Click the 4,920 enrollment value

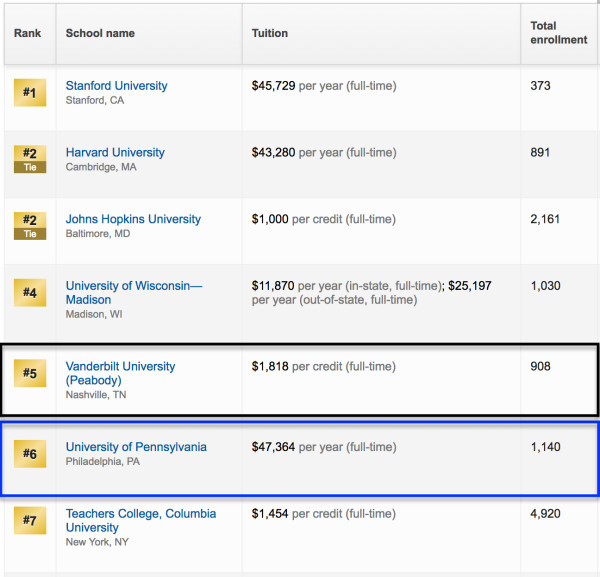tap(547, 514)
